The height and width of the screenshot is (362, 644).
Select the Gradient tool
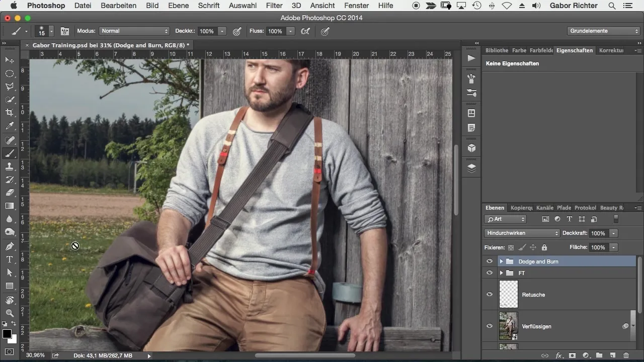coord(10,206)
